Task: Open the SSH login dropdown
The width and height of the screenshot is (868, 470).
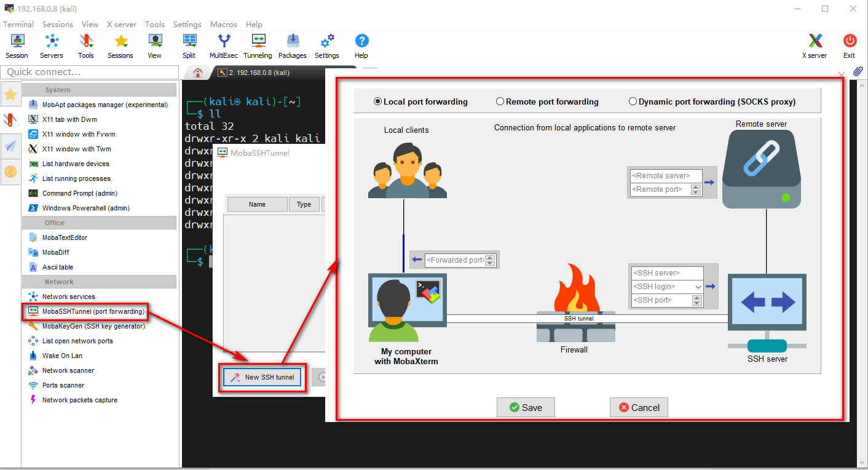Action: pyautogui.click(x=698, y=287)
